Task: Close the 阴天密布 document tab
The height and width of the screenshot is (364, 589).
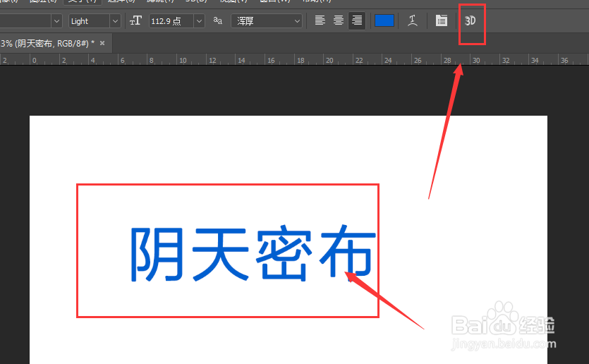Action: coord(102,43)
